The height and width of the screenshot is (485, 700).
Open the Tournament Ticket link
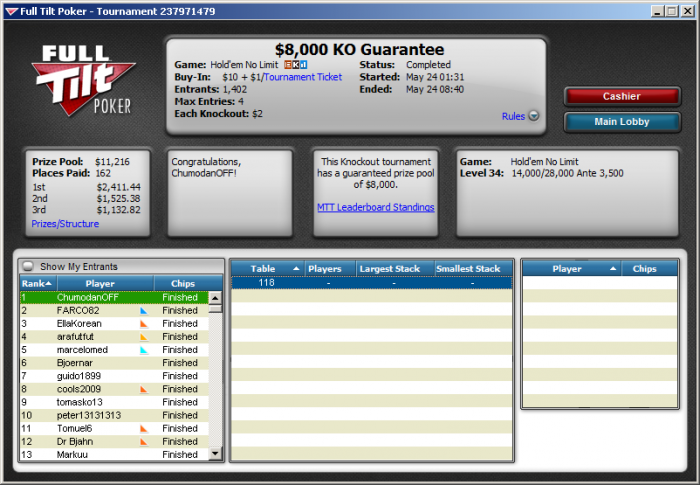click(303, 77)
